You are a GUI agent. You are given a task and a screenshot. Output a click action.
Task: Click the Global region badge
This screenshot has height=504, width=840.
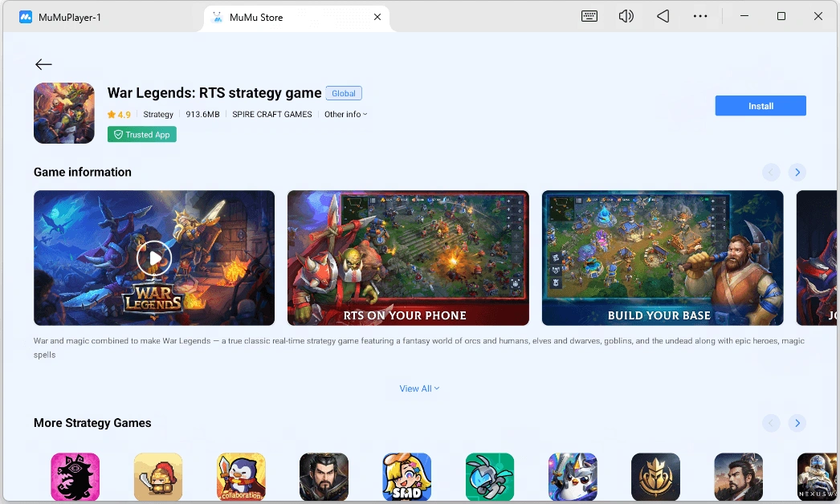pyautogui.click(x=344, y=93)
